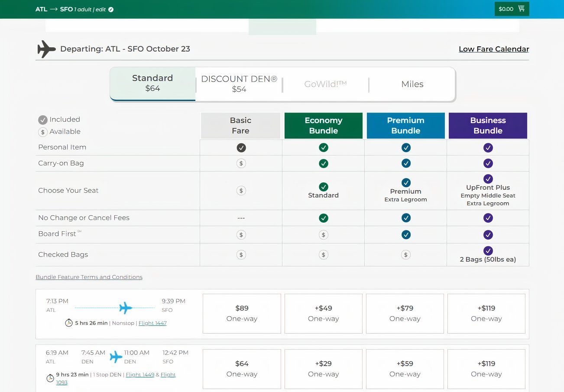Click the Basic Fare column header
Screen dimensions: 564x392
click(x=240, y=126)
